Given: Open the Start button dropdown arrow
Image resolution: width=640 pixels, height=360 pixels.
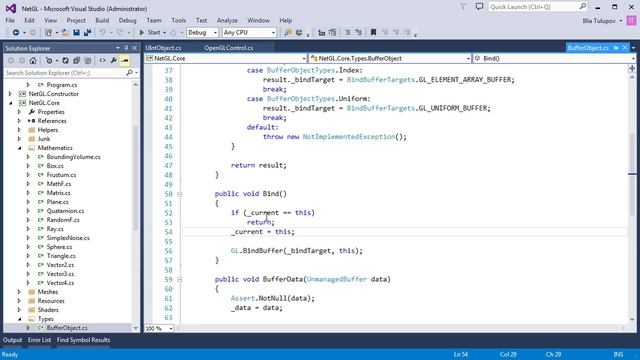Looking at the screenshot, I should [164, 33].
